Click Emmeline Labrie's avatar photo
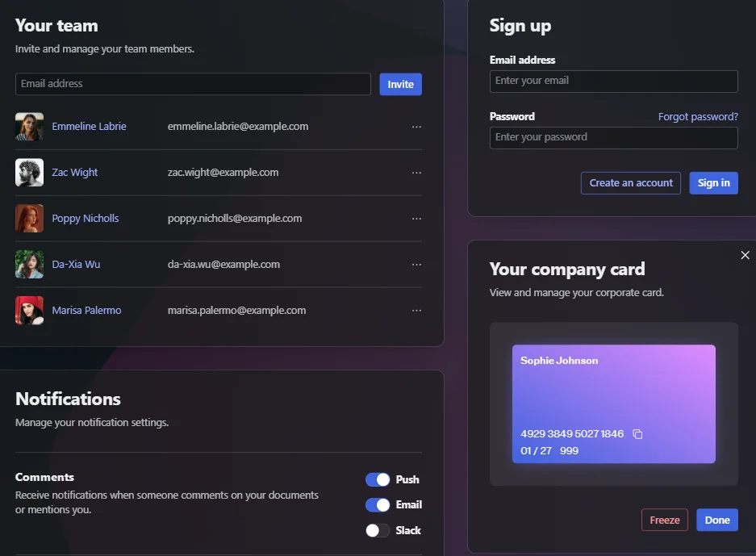 pos(29,127)
